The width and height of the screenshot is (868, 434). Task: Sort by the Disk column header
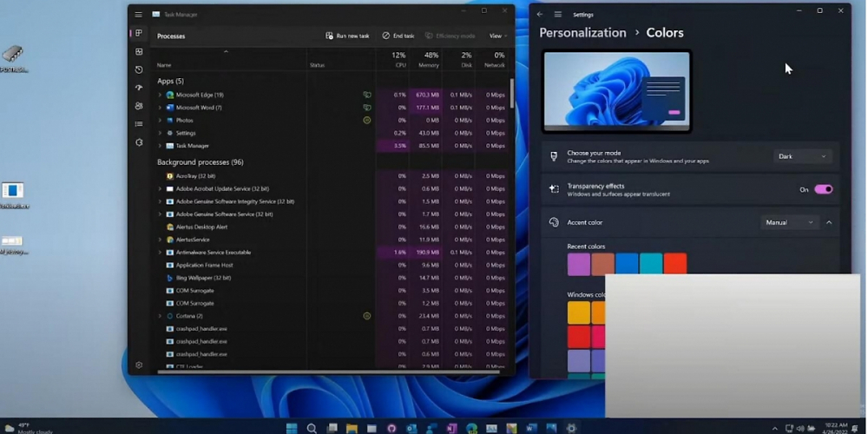tap(459, 60)
